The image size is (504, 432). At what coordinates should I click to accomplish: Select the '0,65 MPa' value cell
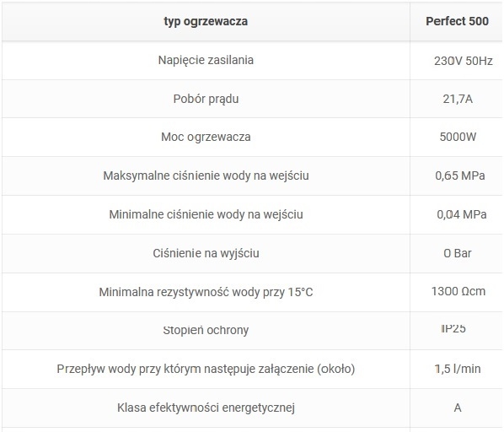click(x=460, y=175)
